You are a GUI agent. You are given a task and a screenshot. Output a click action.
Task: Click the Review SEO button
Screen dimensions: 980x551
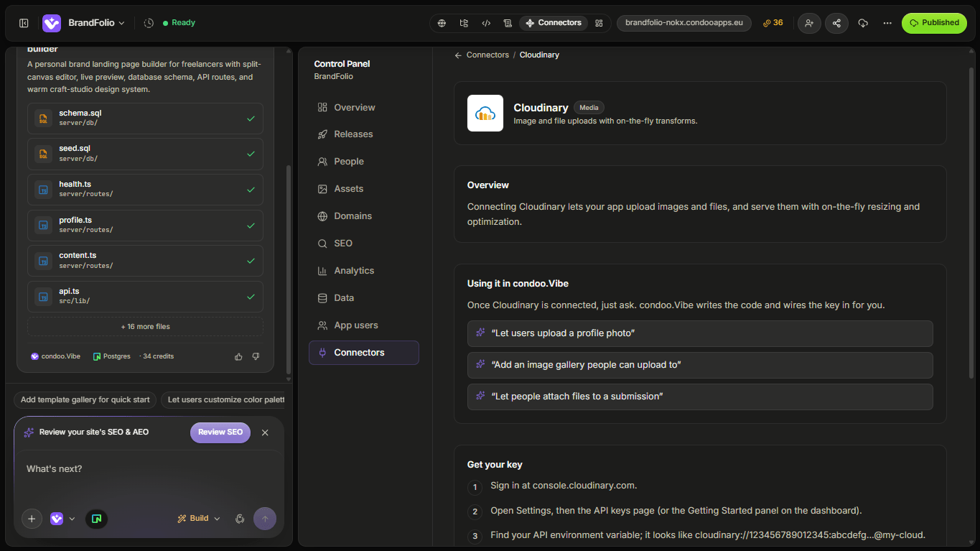click(x=220, y=432)
